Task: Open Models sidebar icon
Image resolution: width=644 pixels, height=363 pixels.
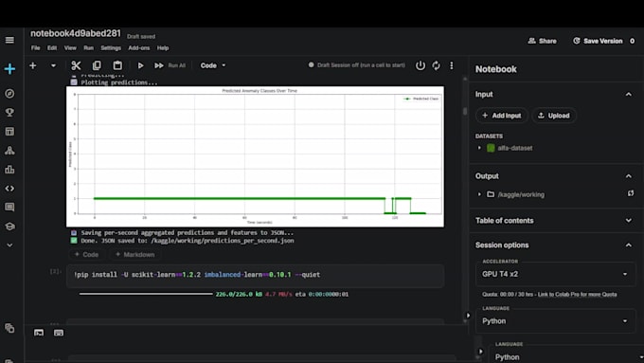Action: click(9, 151)
